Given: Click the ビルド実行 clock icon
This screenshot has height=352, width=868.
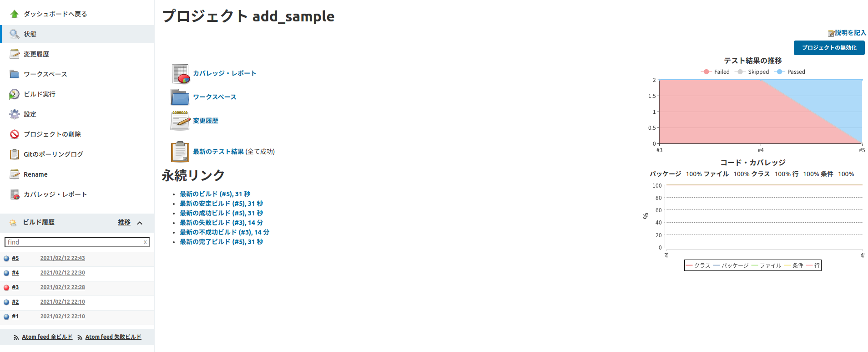Looking at the screenshot, I should click(x=14, y=94).
